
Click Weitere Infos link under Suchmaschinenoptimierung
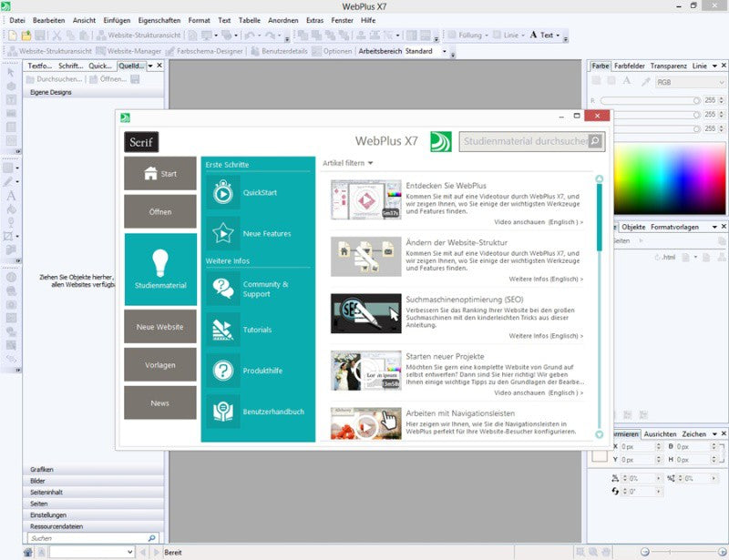pos(546,335)
